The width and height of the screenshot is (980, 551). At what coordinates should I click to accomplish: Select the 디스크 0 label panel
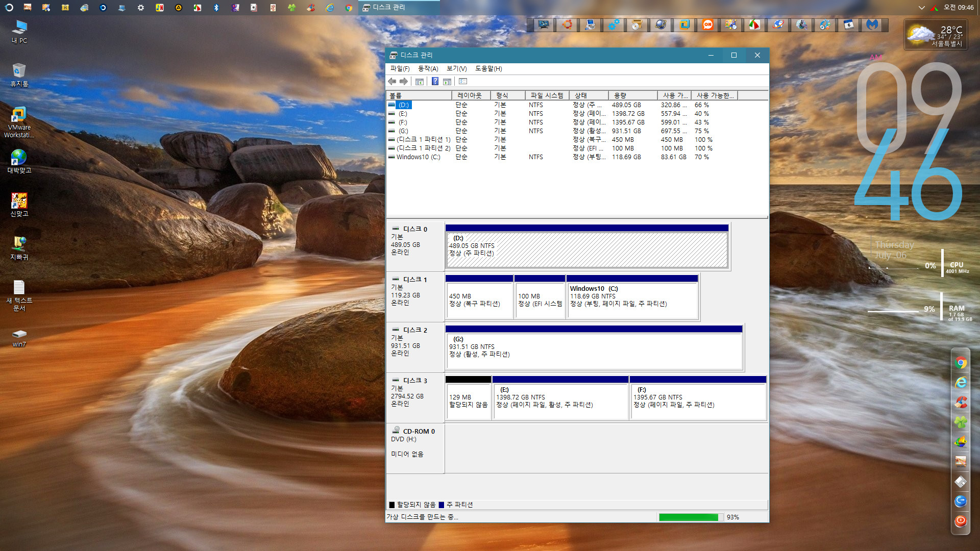[x=415, y=246]
